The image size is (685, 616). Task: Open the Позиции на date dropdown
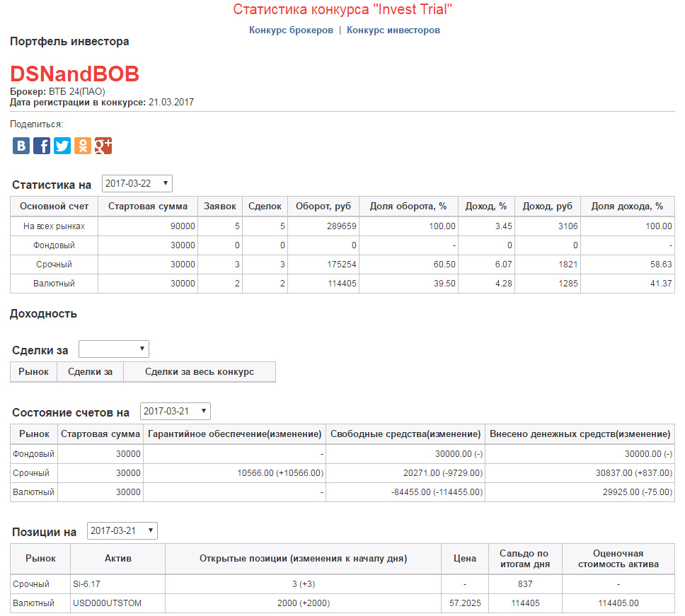point(122,531)
